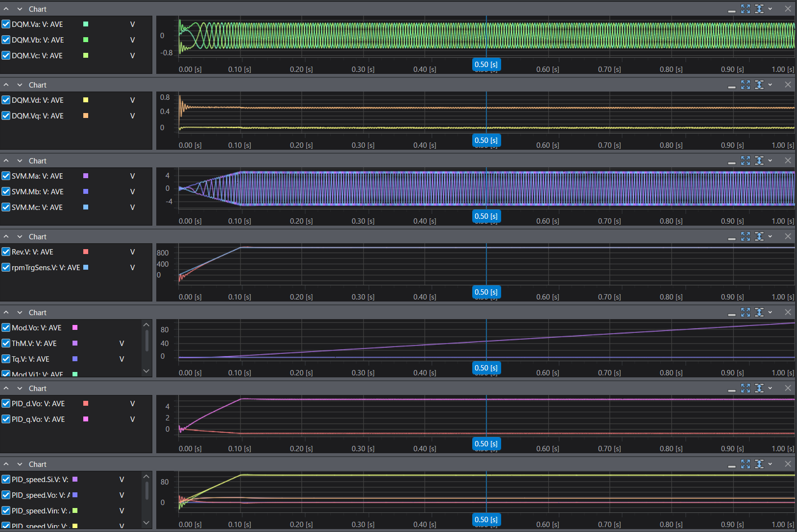Fit all axes in SVM.Ma chart
The width and height of the screenshot is (797, 532).
click(x=746, y=161)
